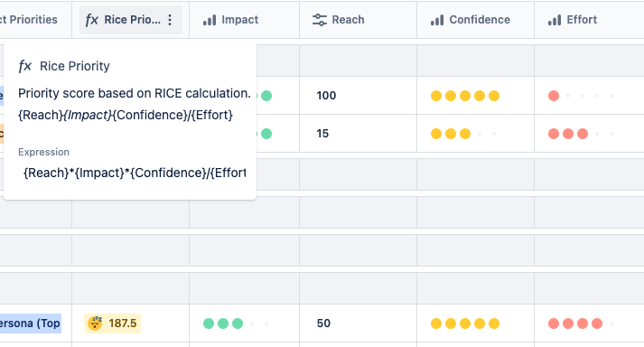
Task: Set Effort rating in the Reach 50 row
Action: (583, 324)
